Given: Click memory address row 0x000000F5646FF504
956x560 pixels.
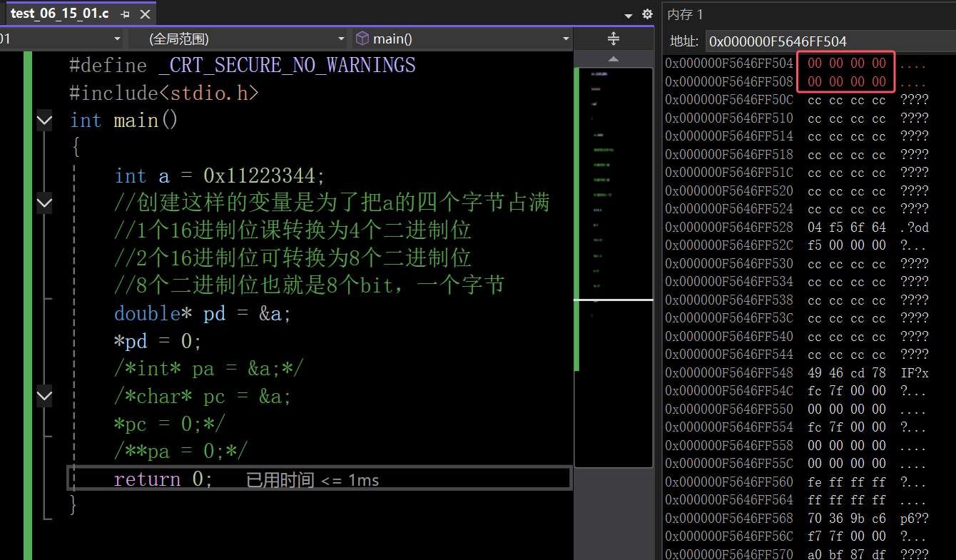Looking at the screenshot, I should coord(729,63).
